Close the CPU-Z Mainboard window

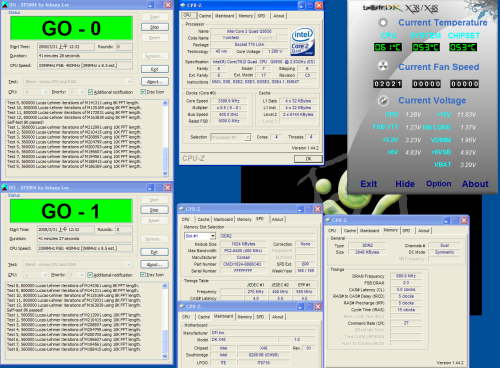pos(317,306)
